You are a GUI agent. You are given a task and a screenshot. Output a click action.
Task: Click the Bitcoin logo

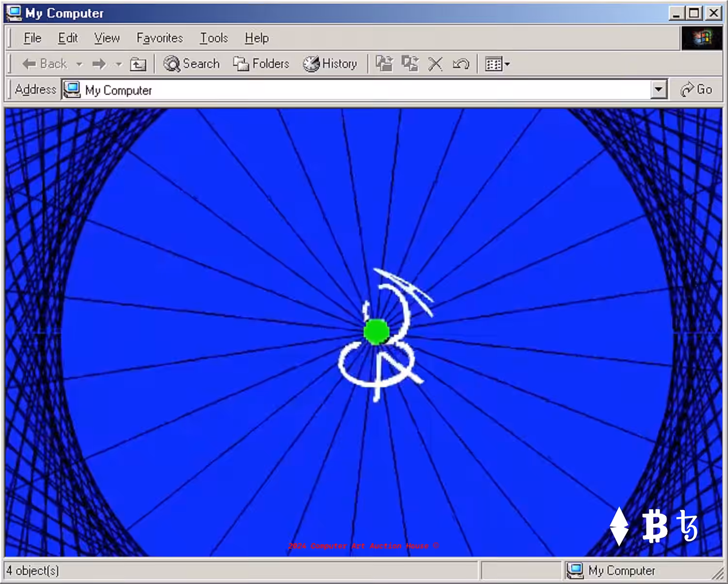(655, 526)
